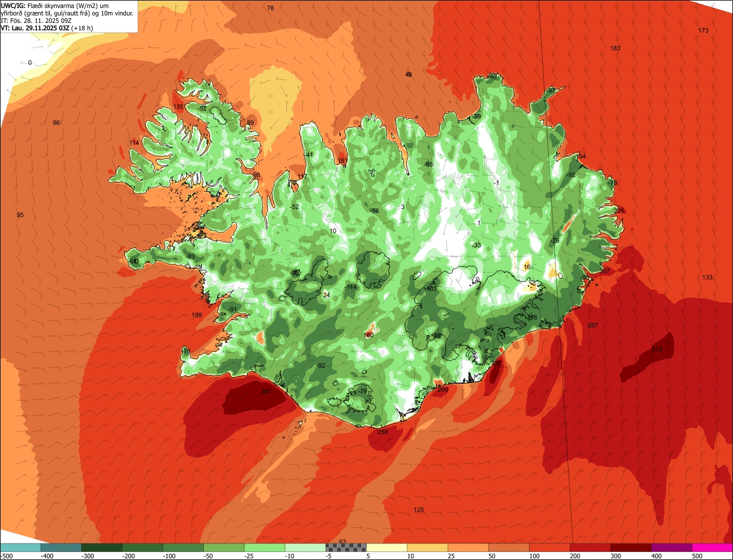Click the value 135 in the Westfjords
The height and width of the screenshot is (560, 733).
point(179,107)
